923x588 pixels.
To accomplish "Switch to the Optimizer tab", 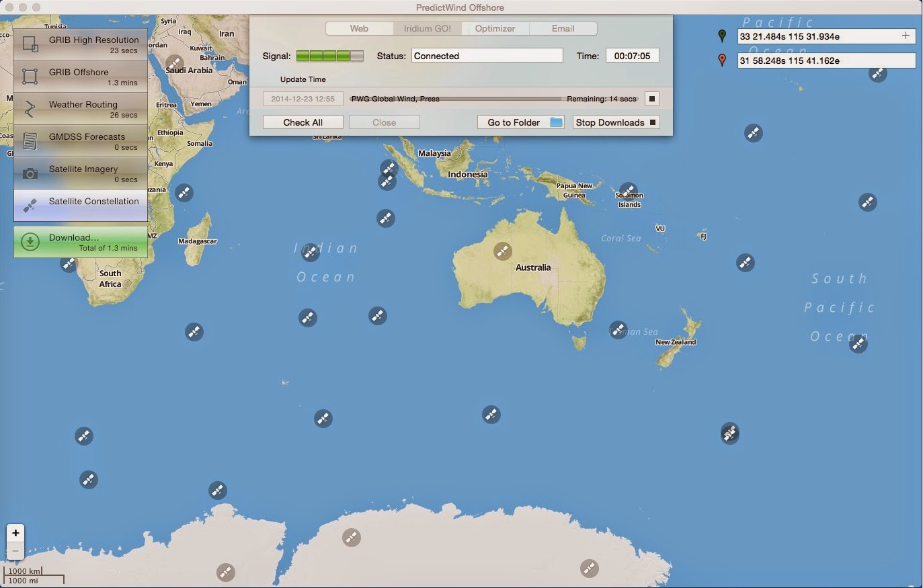I will [495, 28].
